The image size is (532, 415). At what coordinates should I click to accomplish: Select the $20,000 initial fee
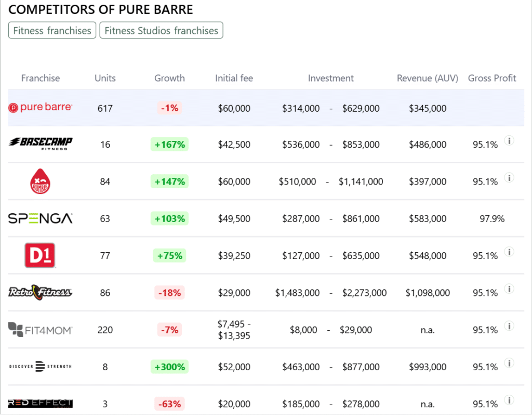[x=234, y=404]
